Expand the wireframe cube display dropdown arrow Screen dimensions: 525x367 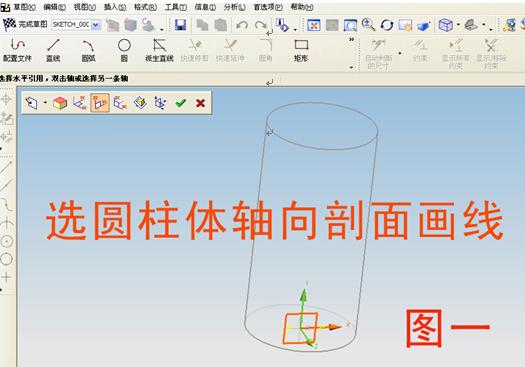pos(458,24)
